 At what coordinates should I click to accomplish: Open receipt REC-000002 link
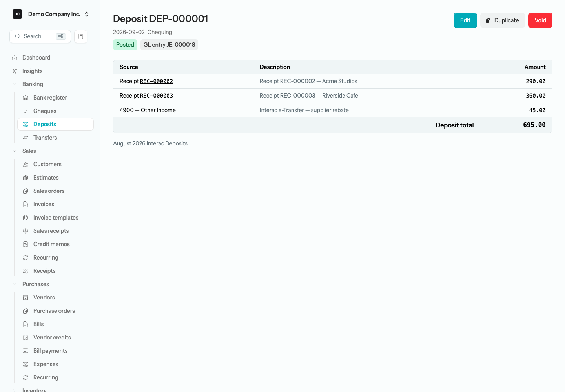click(x=157, y=81)
